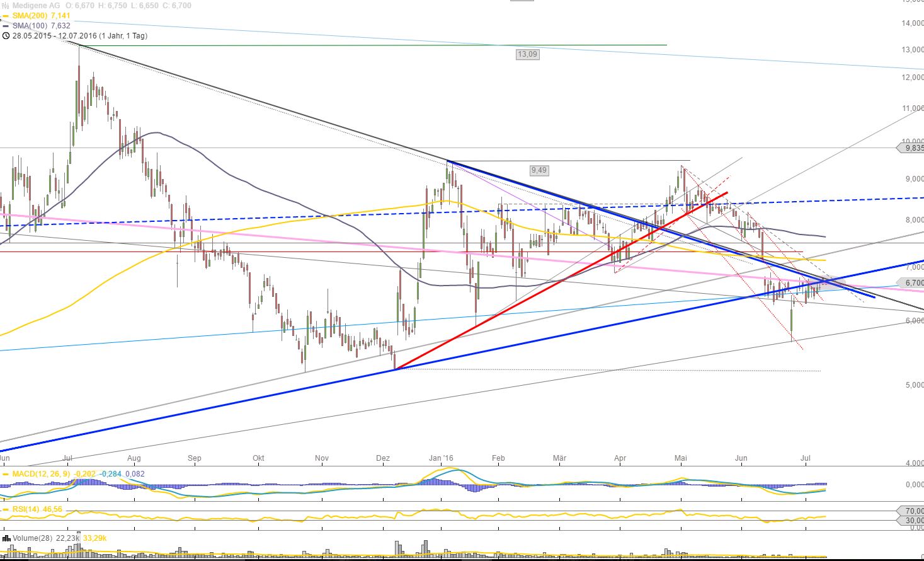Click the chart settings icon before Medigene AG
Screen dimensions: 924x561
click(5, 5)
